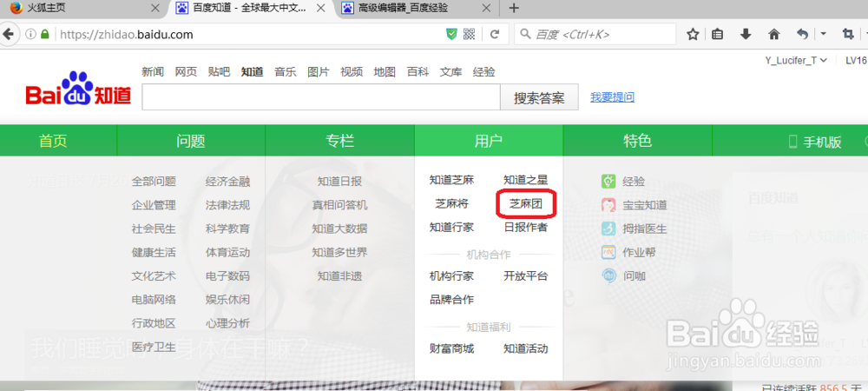868x391 pixels.
Task: Open the 特色 navigation menu
Action: pyautogui.click(x=637, y=142)
